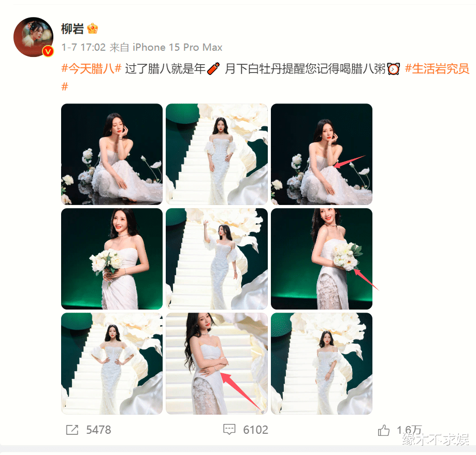476x455 pixels.
Task: Open bottom-left photo with hands on hips
Action: (x=112, y=364)
